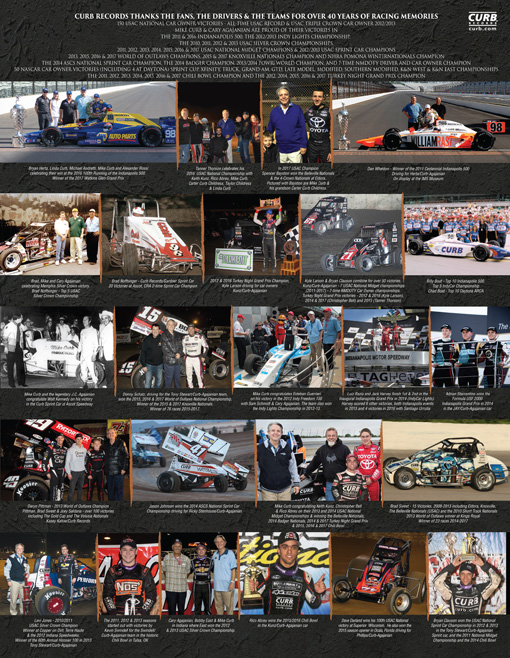Open Tanner Thorson night celebration group photo
510x658 pixels.
(x=219, y=122)
